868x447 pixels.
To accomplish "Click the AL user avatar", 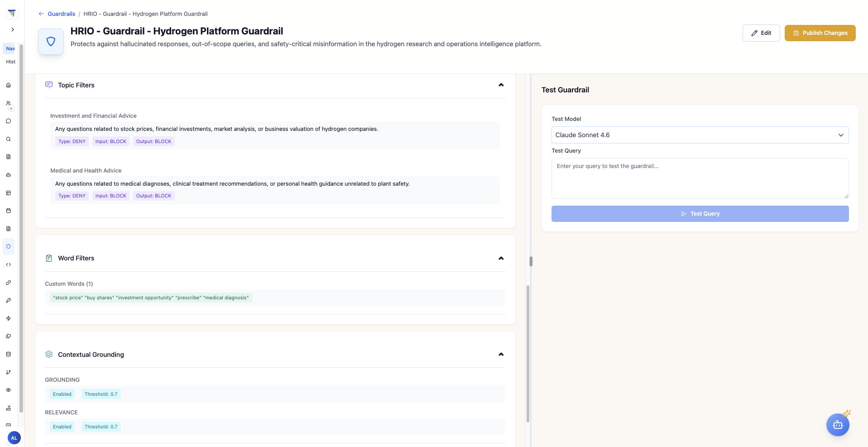I will click(x=14, y=438).
